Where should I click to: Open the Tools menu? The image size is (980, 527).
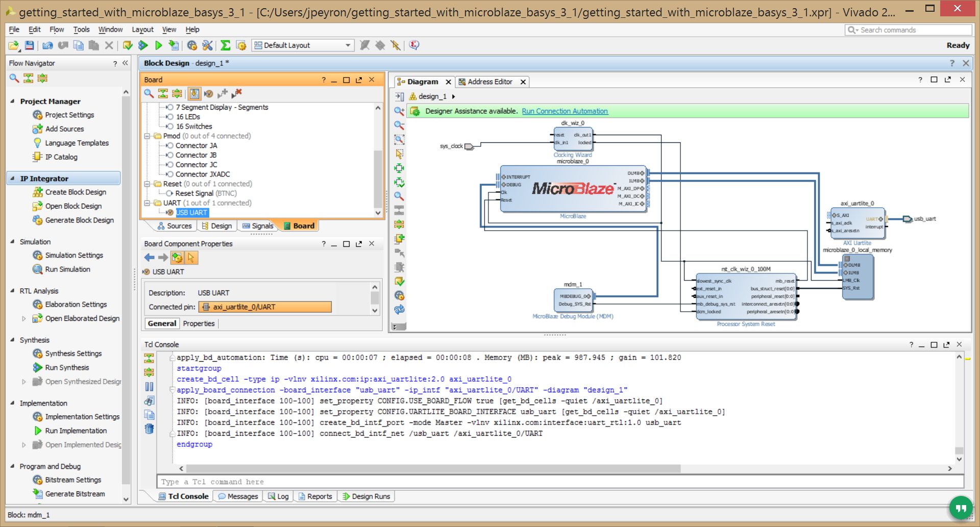pyautogui.click(x=81, y=30)
